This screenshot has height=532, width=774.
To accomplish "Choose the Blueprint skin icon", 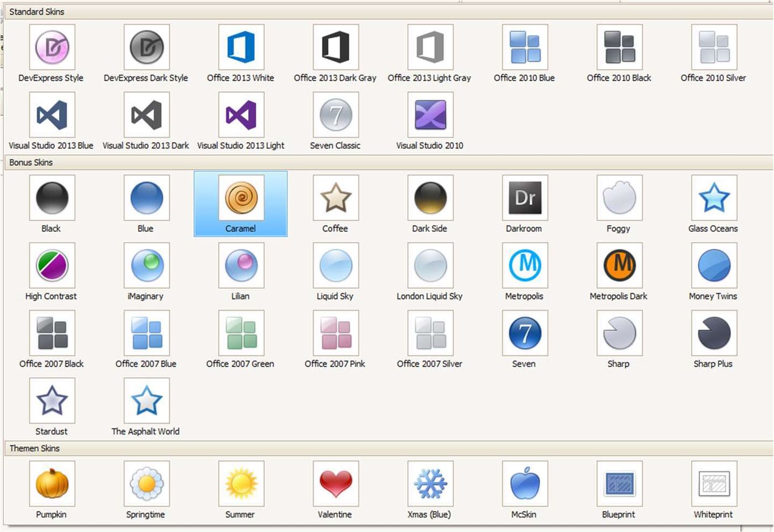I will (x=619, y=483).
